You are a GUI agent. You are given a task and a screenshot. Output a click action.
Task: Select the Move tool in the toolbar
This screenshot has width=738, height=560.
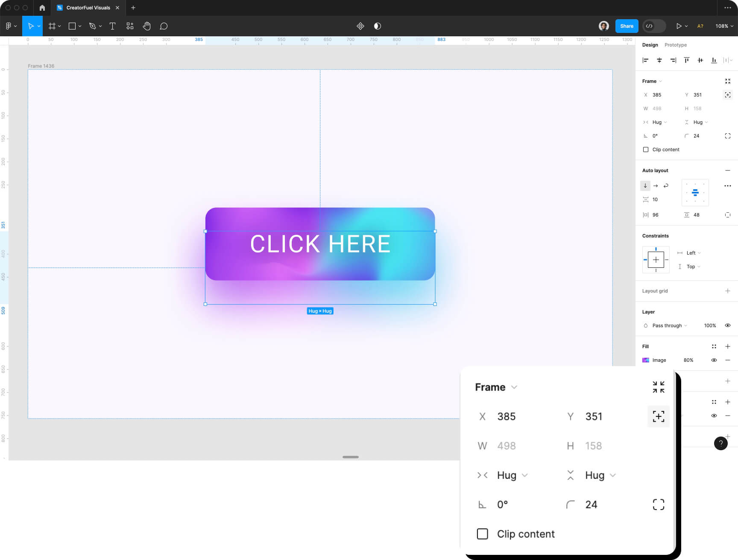30,26
